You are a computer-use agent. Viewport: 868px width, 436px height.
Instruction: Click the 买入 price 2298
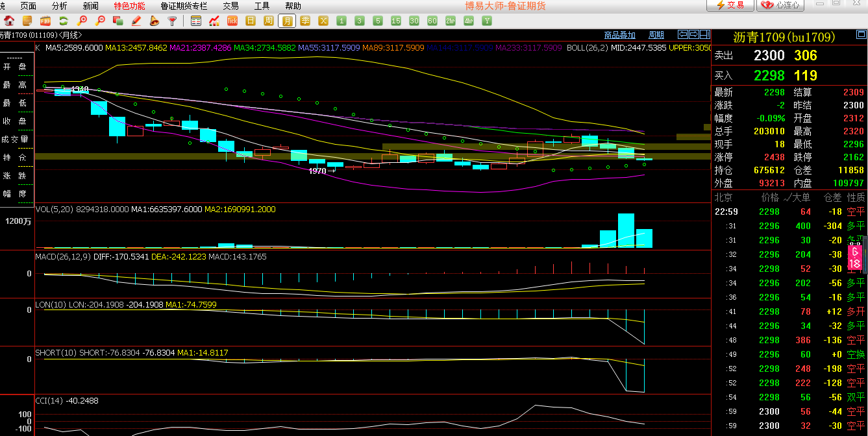point(769,75)
